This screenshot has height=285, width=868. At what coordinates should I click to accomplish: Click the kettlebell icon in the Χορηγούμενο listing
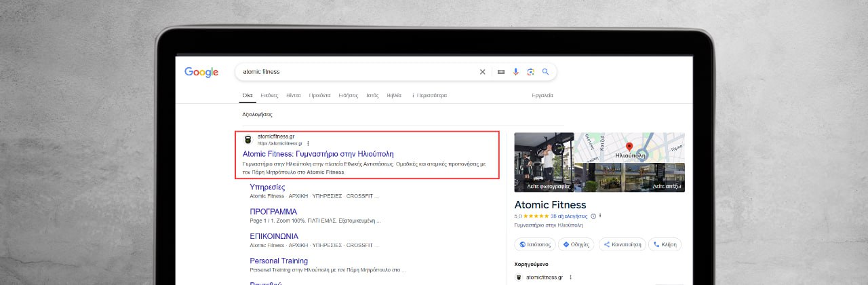pos(519,277)
